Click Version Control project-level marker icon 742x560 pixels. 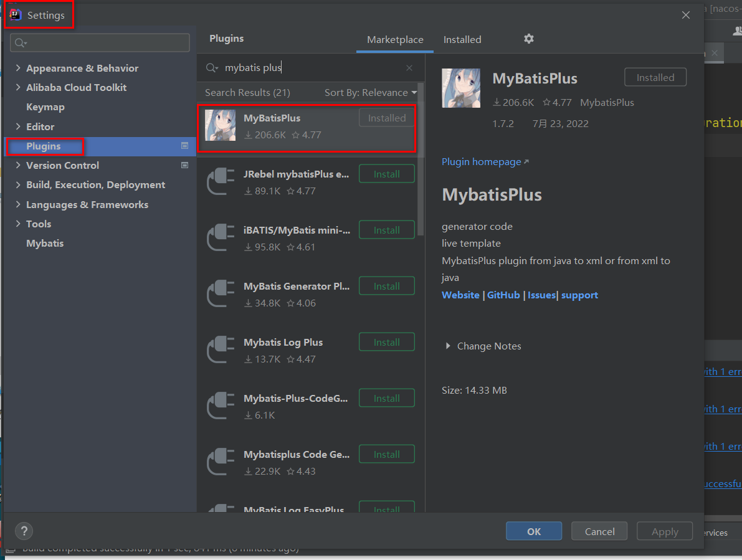[x=184, y=165]
